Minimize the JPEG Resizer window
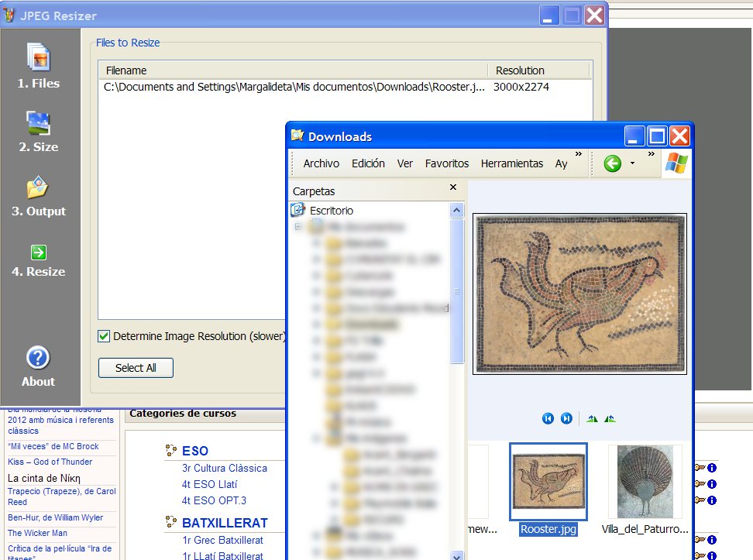The width and height of the screenshot is (753, 560). pyautogui.click(x=548, y=15)
